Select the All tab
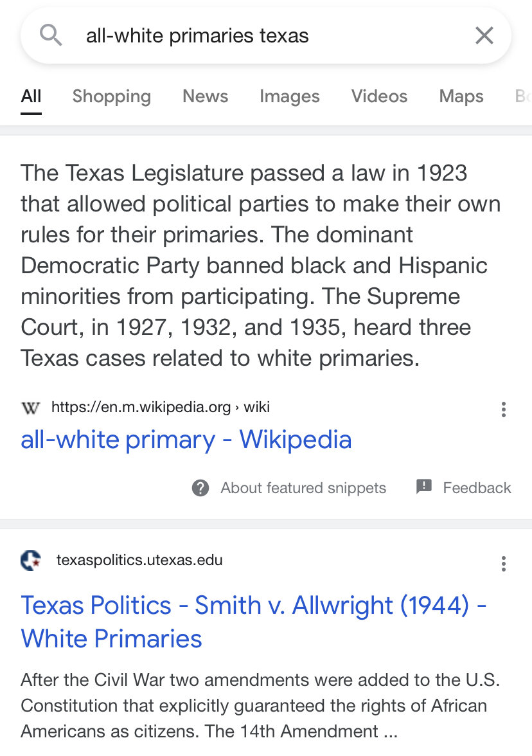 [x=31, y=96]
